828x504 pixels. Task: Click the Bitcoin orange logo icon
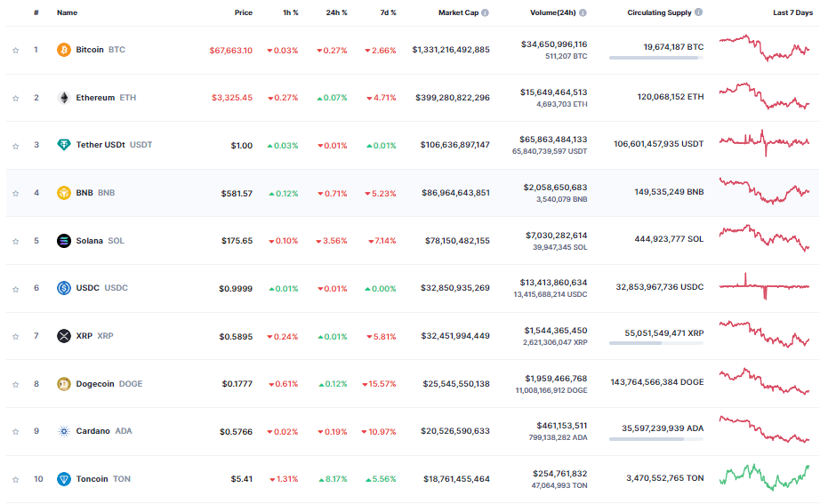64,50
